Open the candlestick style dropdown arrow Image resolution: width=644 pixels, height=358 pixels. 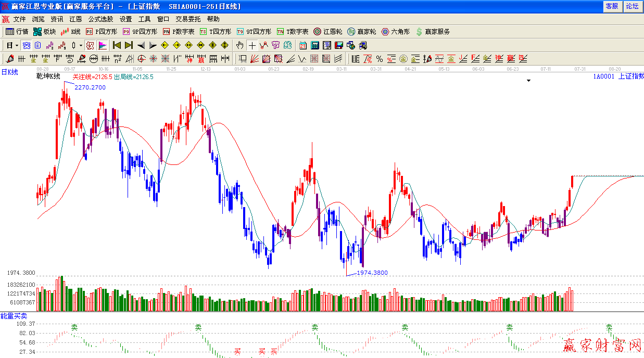pos(81,45)
